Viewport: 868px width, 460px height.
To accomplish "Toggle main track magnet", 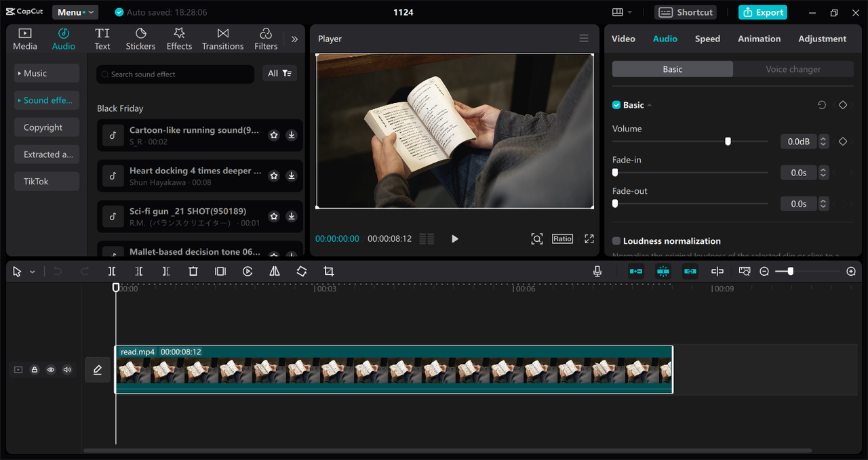I will pyautogui.click(x=636, y=271).
